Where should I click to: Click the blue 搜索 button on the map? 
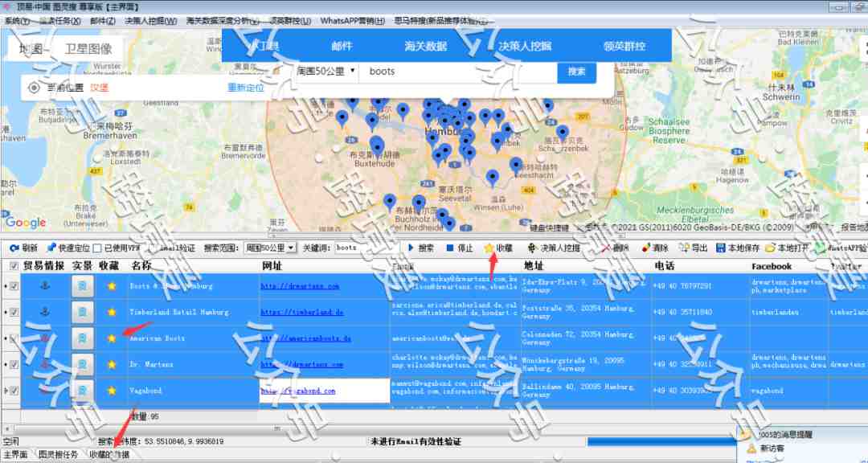(576, 72)
